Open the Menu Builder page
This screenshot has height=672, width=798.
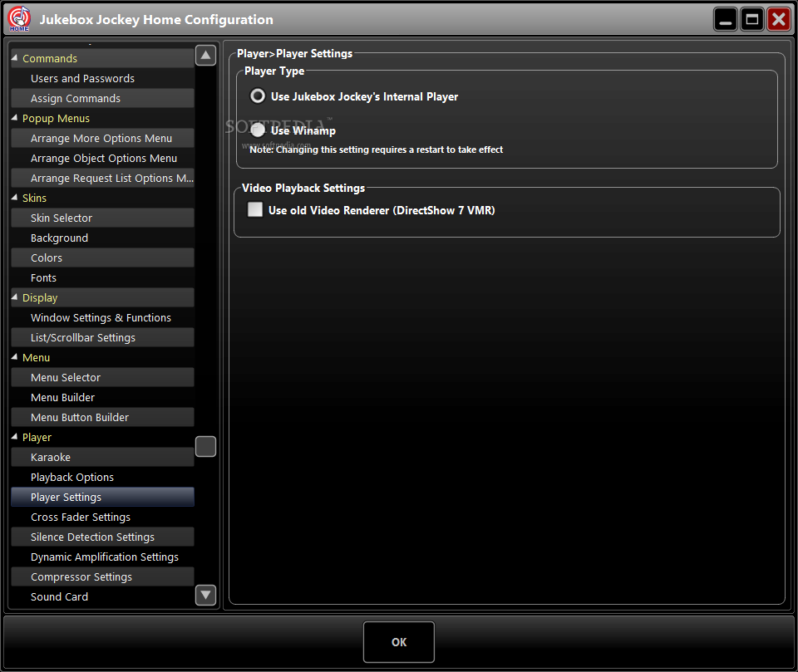(x=103, y=397)
